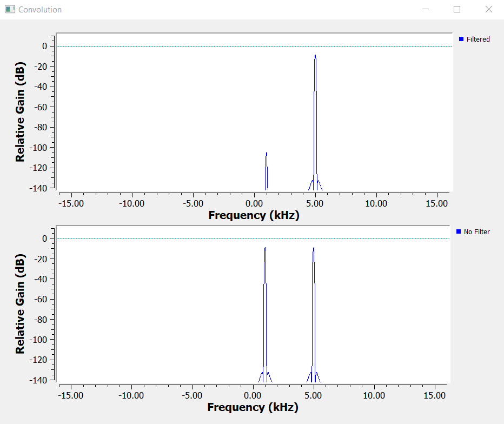This screenshot has width=504, height=424.
Task: Click the -140 tick label on the bottom plot
Action: [x=40, y=380]
